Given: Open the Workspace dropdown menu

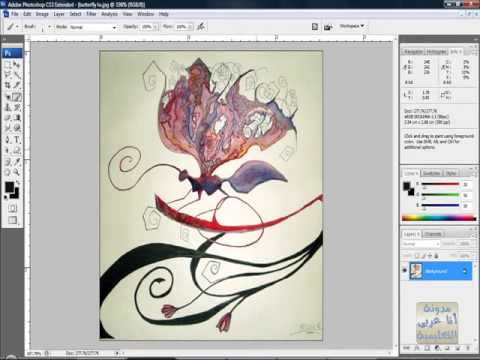Looking at the screenshot, I should coord(352,26).
